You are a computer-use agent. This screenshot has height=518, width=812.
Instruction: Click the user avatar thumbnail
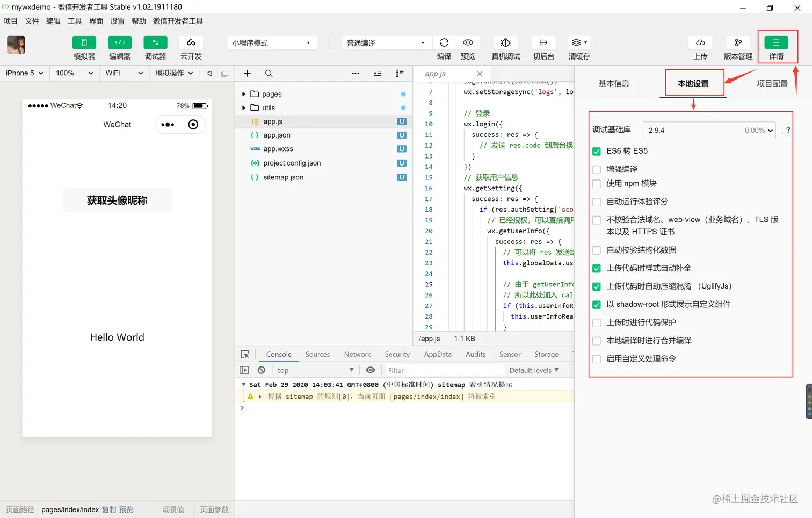point(16,45)
